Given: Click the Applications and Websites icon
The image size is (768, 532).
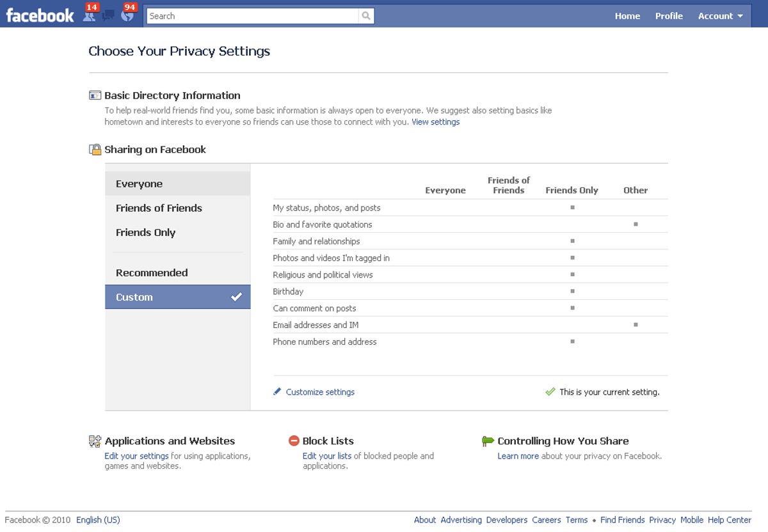Looking at the screenshot, I should (x=94, y=441).
